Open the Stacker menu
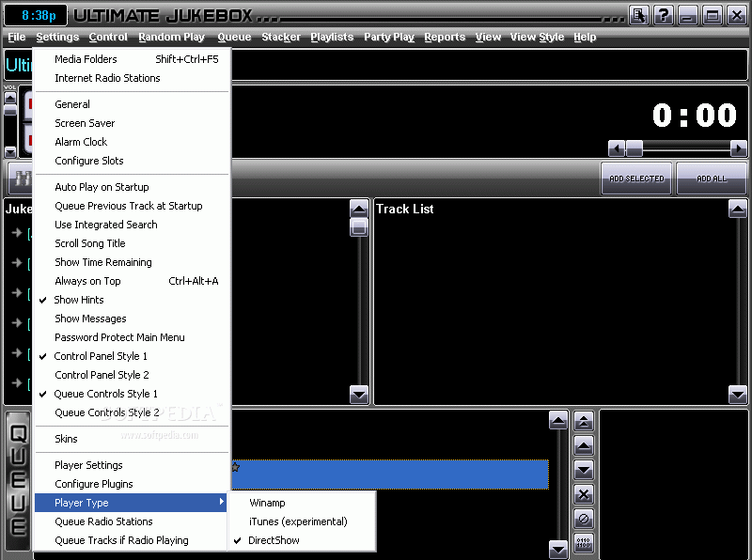 click(x=281, y=37)
